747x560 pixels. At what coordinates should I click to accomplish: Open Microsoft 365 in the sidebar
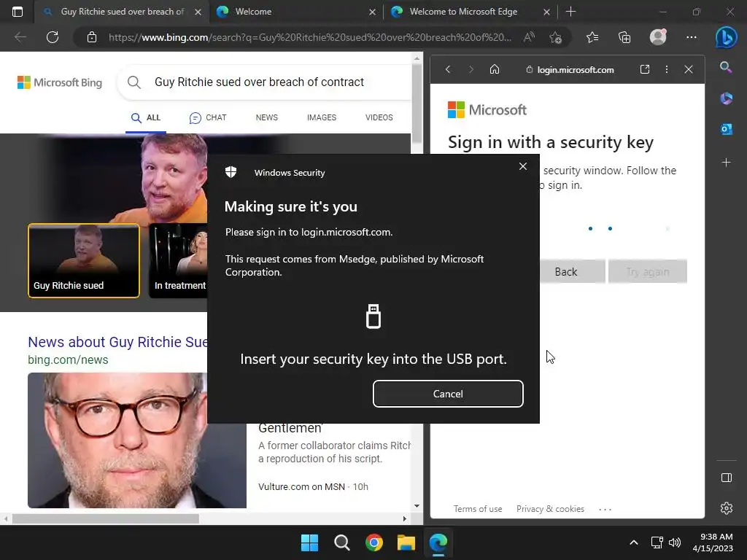(726, 98)
